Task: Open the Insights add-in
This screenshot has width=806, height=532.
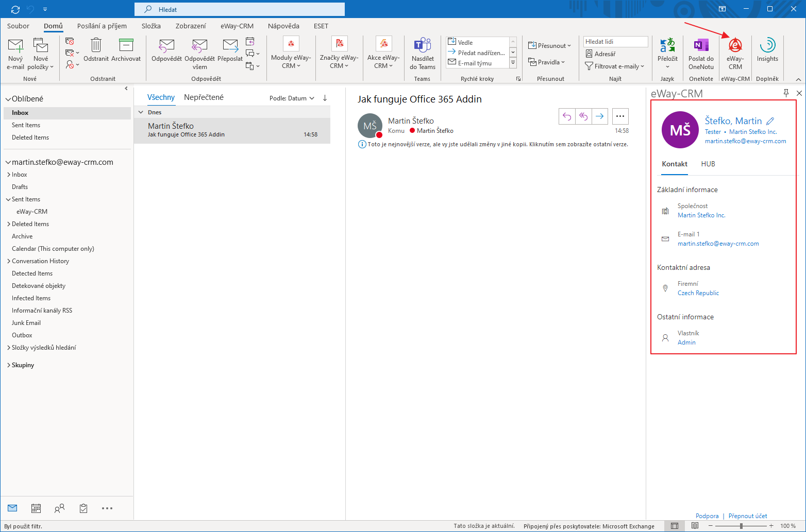Action: [x=767, y=50]
